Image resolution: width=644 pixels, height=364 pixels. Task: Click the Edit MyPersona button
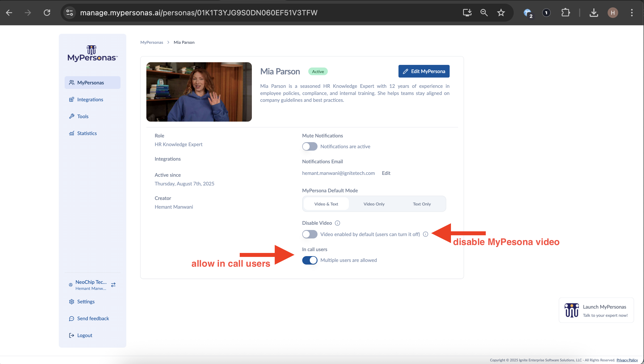pos(424,71)
